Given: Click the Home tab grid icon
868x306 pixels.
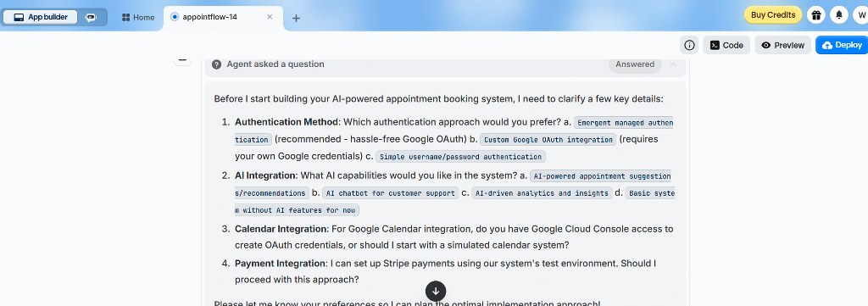Looking at the screenshot, I should click(x=125, y=17).
